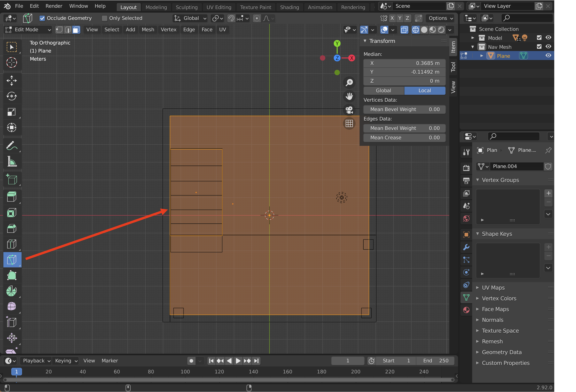The width and height of the screenshot is (576, 392).
Task: Click the Local coordinates button
Action: 425,91
